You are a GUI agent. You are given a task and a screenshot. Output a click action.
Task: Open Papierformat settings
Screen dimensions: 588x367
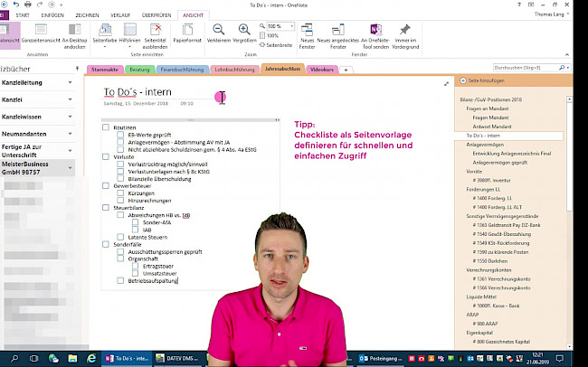187,33
